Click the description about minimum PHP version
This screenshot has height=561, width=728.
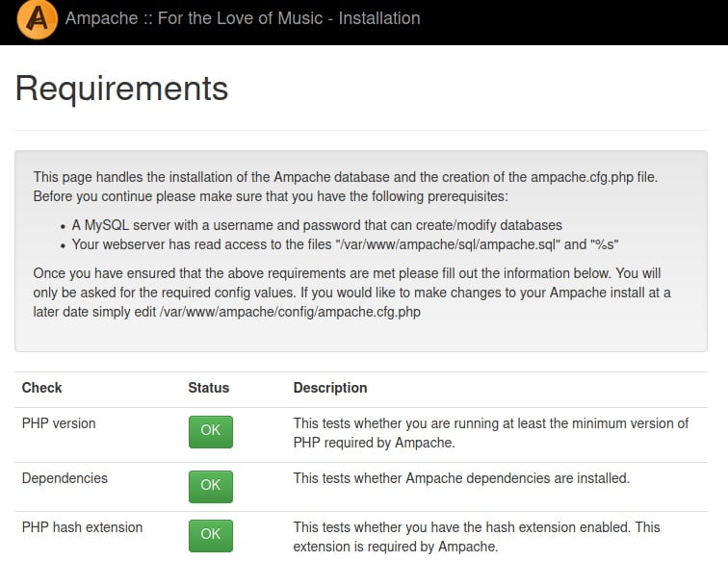pyautogui.click(x=491, y=433)
